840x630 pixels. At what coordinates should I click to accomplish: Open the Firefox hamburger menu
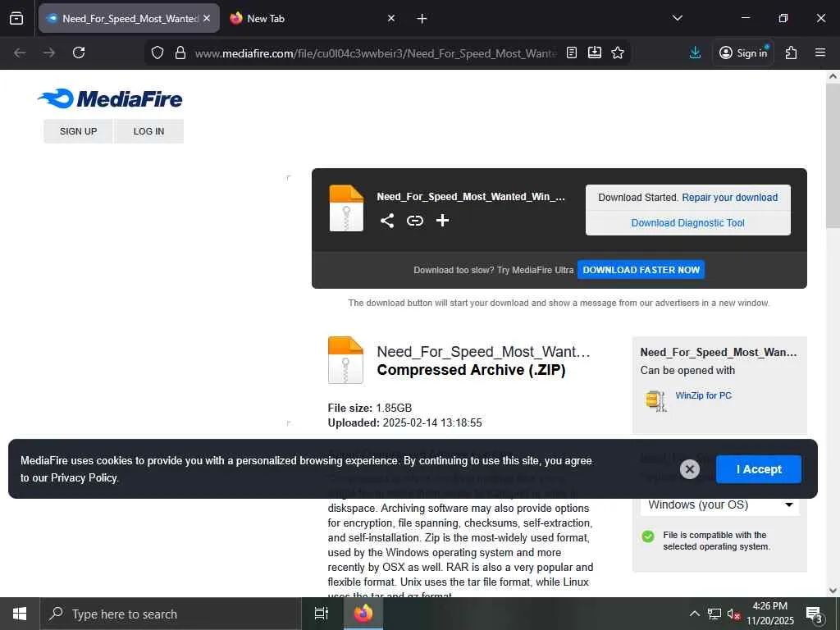tap(819, 52)
